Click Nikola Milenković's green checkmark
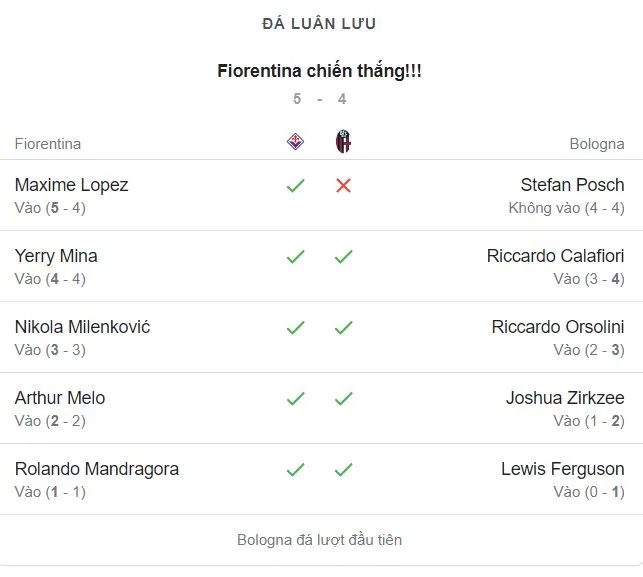 click(x=295, y=328)
